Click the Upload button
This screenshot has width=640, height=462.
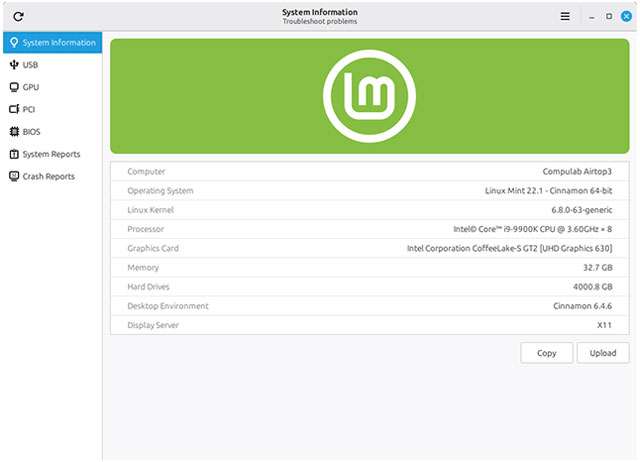tap(603, 353)
